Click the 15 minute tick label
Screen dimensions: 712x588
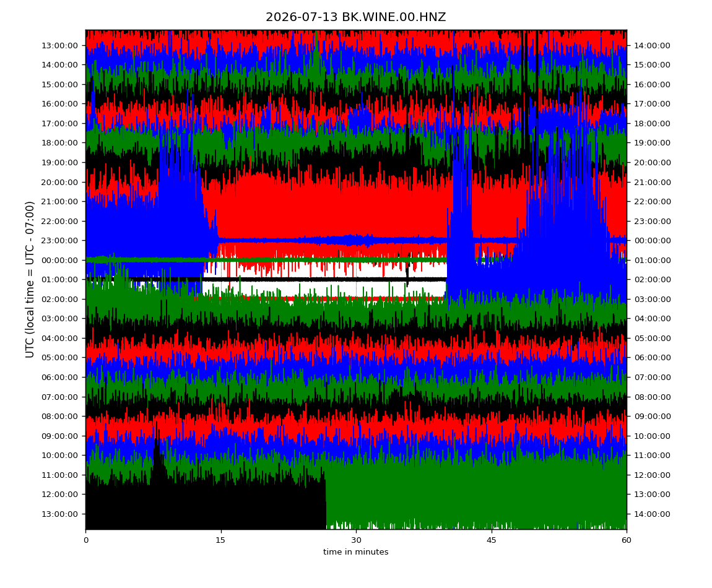pyautogui.click(x=220, y=540)
